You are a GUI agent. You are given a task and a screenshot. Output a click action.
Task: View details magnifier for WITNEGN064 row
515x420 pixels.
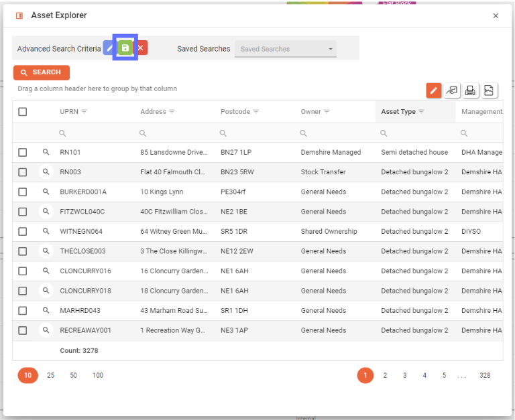[46, 232]
